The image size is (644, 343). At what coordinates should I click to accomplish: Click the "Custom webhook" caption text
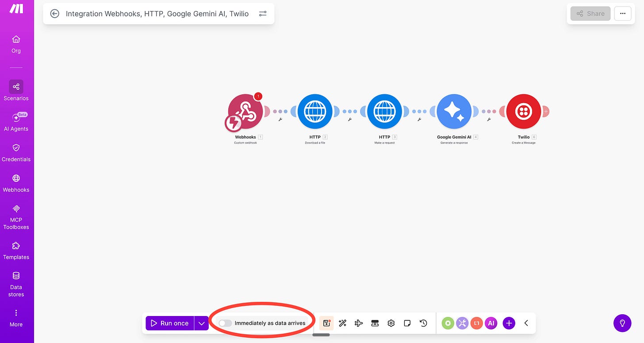[245, 143]
